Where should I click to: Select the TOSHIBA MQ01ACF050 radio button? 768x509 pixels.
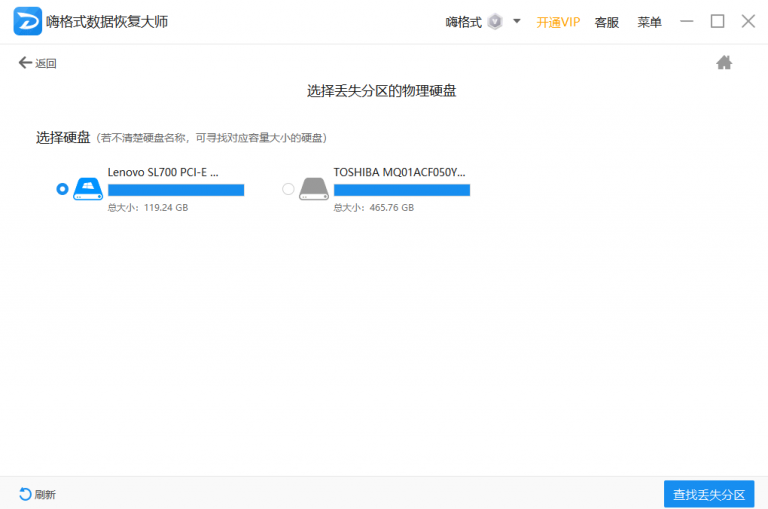click(289, 189)
